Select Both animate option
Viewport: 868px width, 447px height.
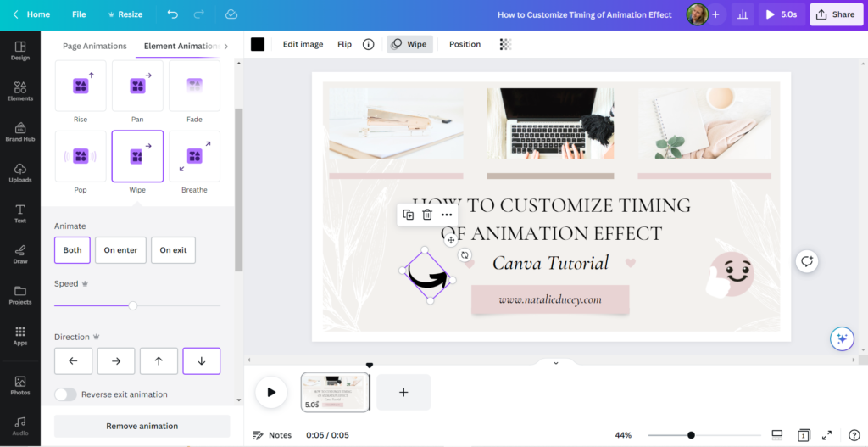click(72, 250)
